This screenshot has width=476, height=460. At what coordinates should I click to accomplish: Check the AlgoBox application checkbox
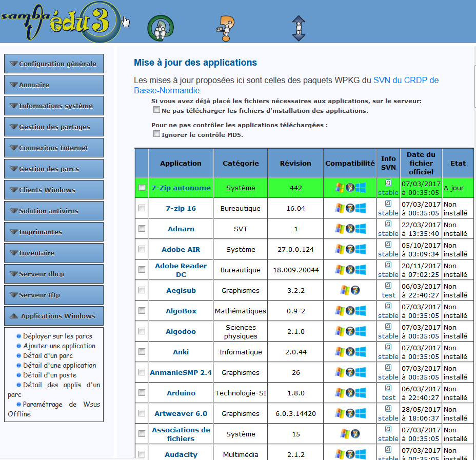click(x=142, y=310)
